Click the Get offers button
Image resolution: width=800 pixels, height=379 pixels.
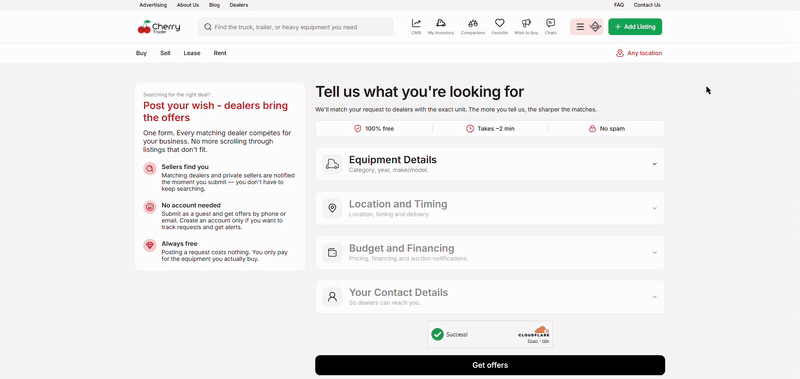tap(490, 365)
